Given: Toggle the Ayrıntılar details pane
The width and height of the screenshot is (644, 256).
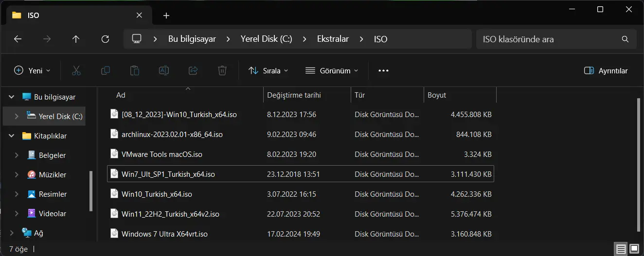Looking at the screenshot, I should pos(606,70).
